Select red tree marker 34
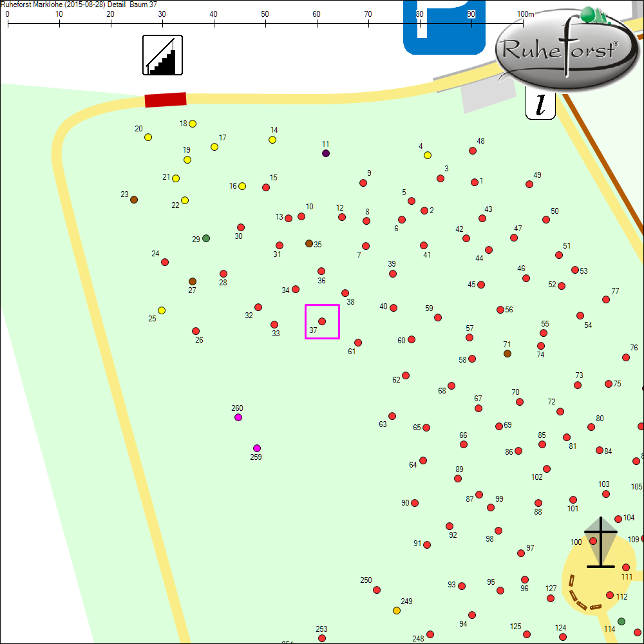 point(296,289)
